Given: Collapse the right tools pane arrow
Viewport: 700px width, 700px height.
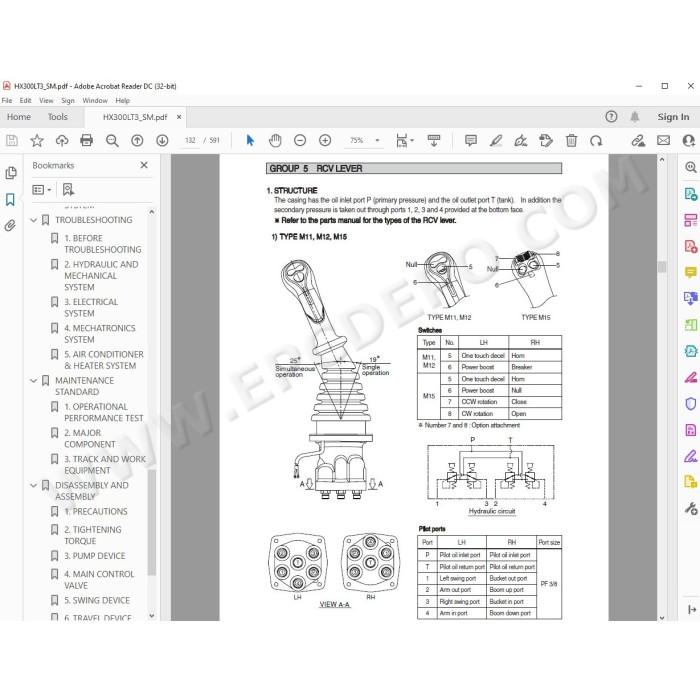Looking at the screenshot, I should coord(692,609).
